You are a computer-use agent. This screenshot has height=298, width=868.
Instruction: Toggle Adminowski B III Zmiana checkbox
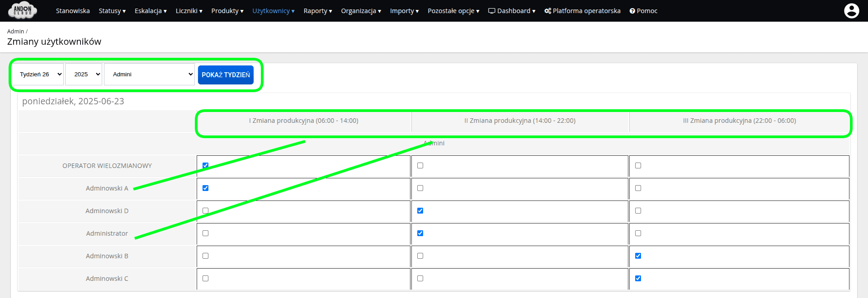[x=638, y=256]
